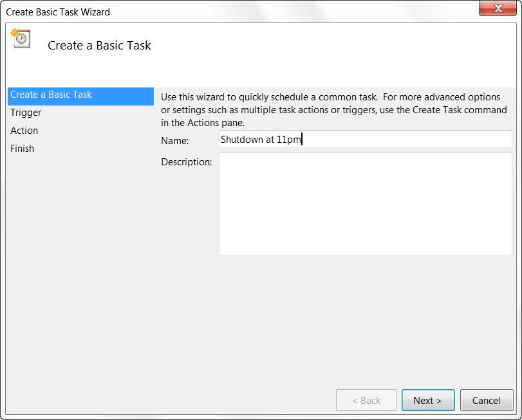Click the Name: label

click(174, 140)
